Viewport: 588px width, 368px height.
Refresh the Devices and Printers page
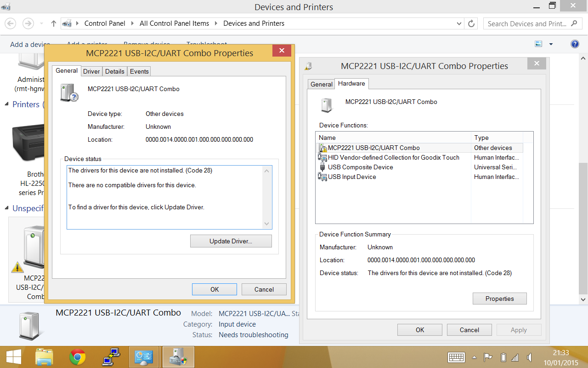[471, 23]
